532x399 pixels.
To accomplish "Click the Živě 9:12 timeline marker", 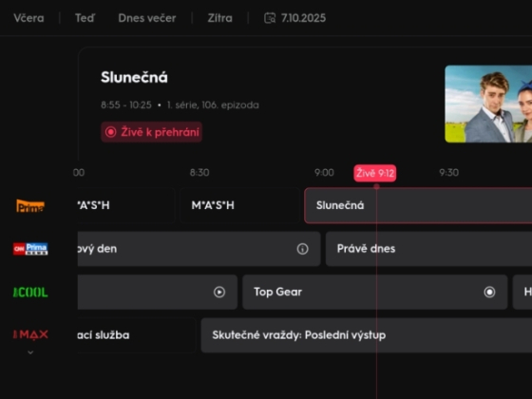I will (x=375, y=173).
